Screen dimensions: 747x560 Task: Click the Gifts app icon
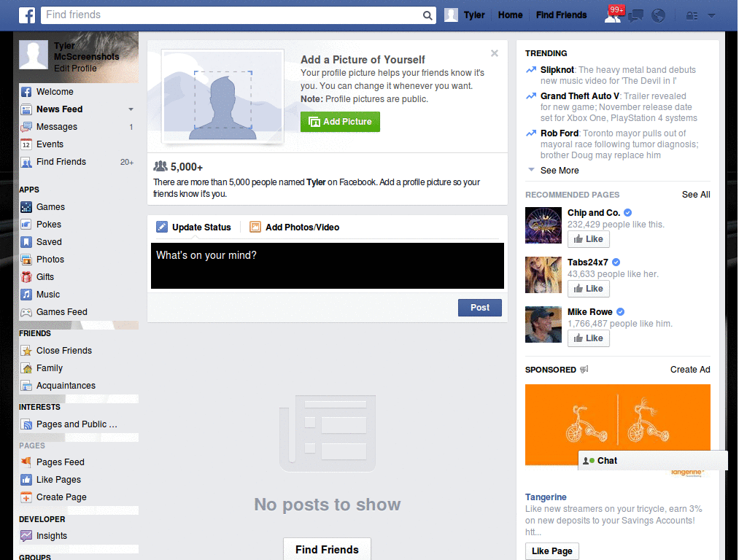(x=26, y=277)
